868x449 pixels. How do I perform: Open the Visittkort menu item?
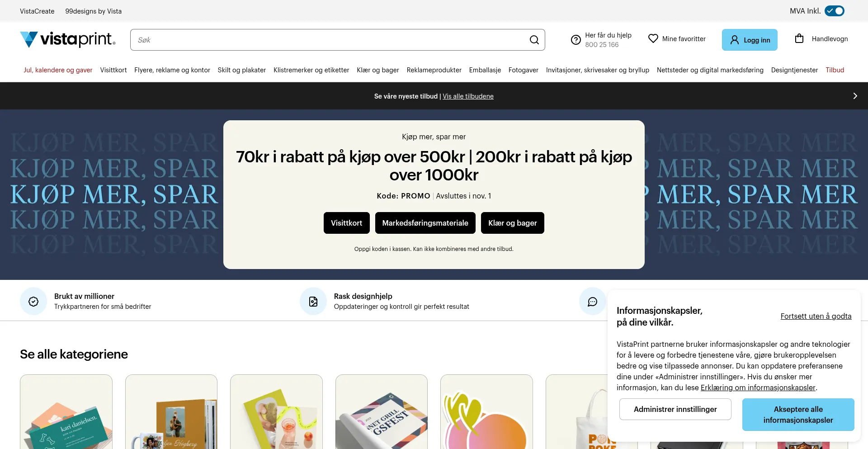(x=113, y=70)
